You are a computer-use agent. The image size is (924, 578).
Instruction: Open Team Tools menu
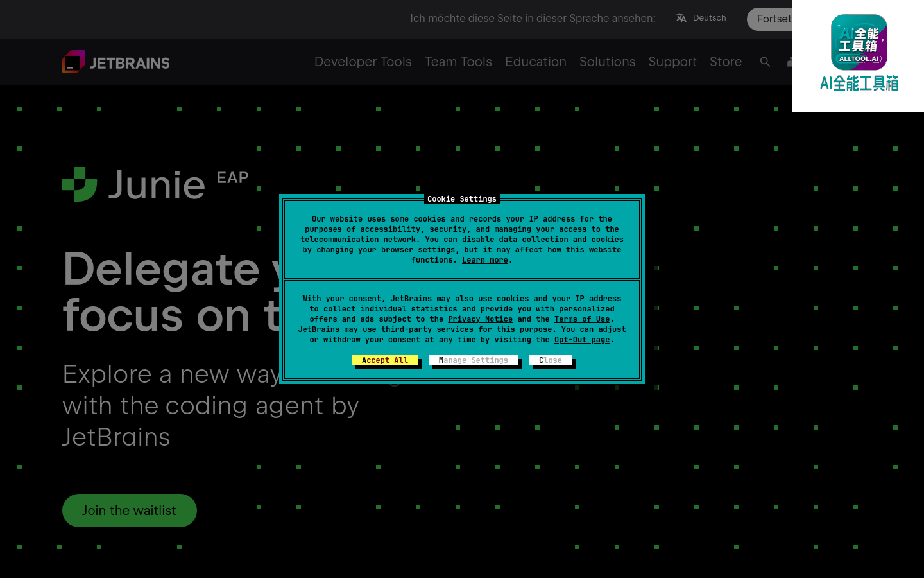coord(458,62)
